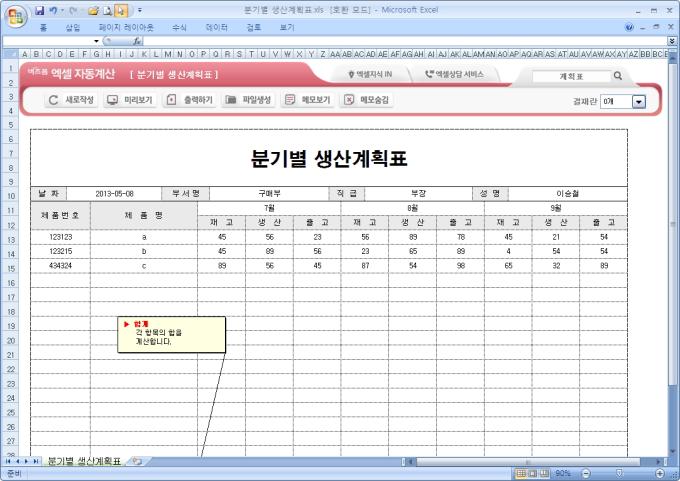The width and height of the screenshot is (680, 481).
Task: Click the 출력하기 button
Action: [x=190, y=100]
